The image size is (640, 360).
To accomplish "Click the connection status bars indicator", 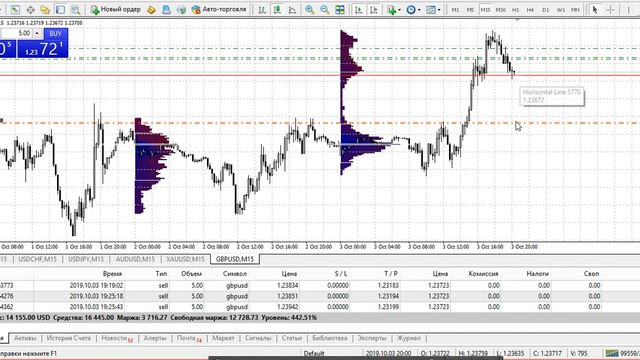I will [x=611, y=353].
